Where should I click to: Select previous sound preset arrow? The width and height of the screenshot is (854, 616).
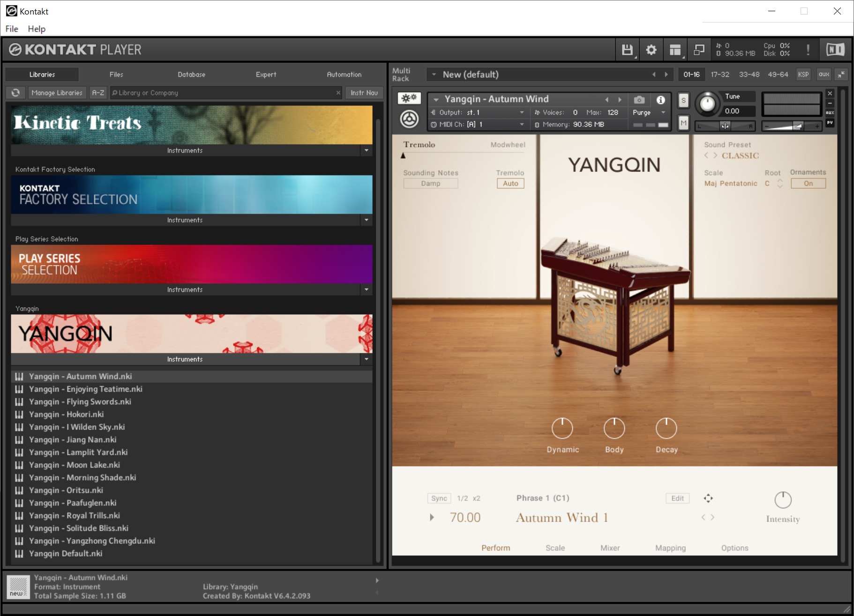point(706,156)
